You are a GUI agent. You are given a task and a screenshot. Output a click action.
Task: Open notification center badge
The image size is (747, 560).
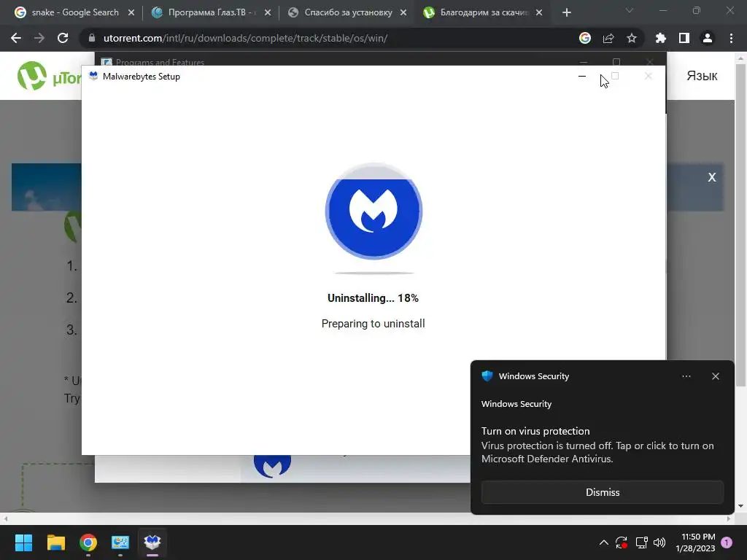click(727, 542)
